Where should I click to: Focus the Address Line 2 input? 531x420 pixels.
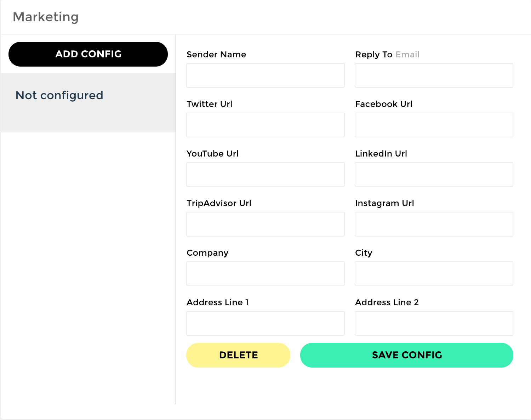(434, 323)
